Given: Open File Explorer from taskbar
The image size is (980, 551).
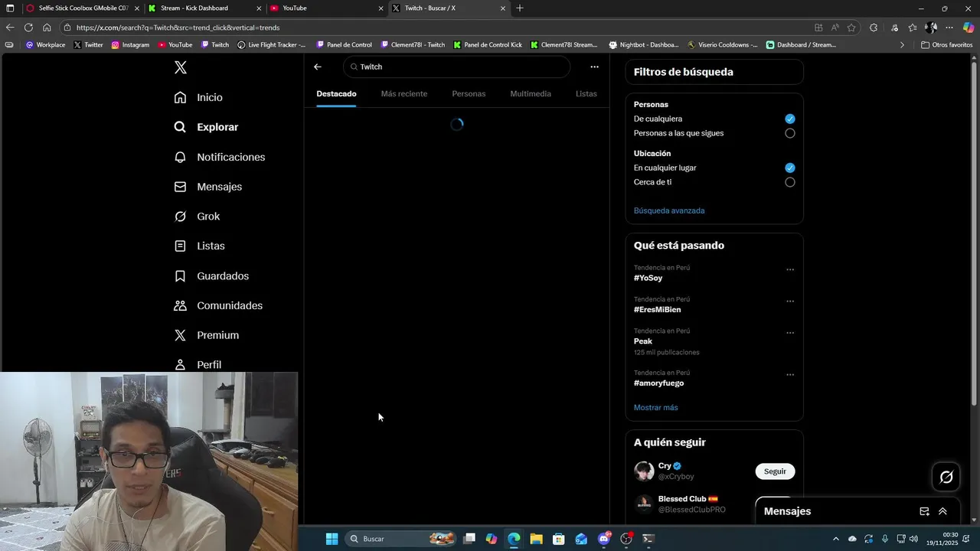Looking at the screenshot, I should tap(536, 539).
